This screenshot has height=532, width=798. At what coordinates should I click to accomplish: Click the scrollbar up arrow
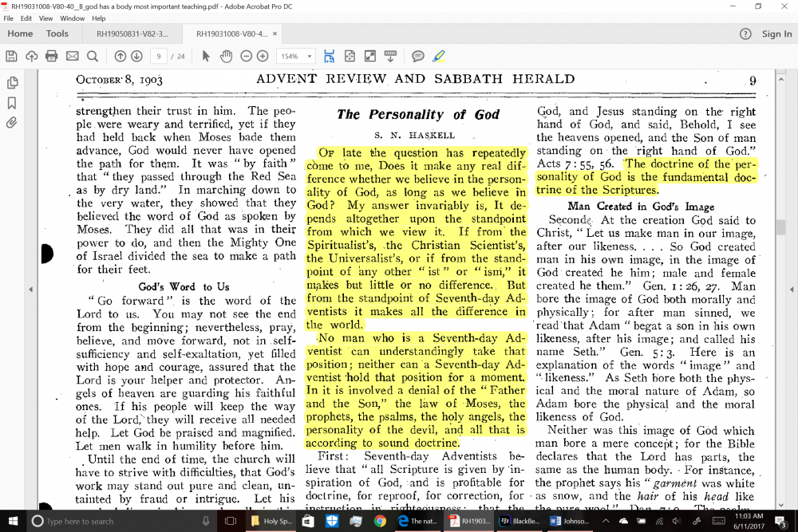tap(781, 79)
